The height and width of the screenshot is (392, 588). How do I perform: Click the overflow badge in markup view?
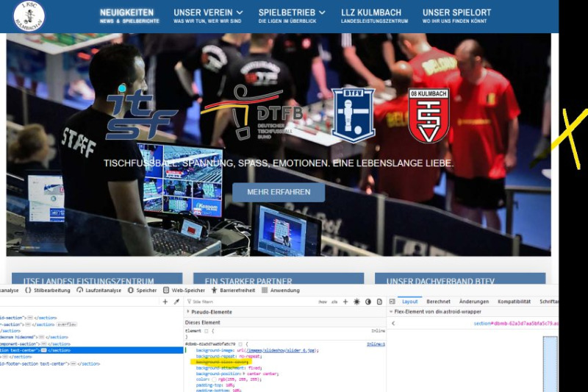pyautogui.click(x=67, y=324)
